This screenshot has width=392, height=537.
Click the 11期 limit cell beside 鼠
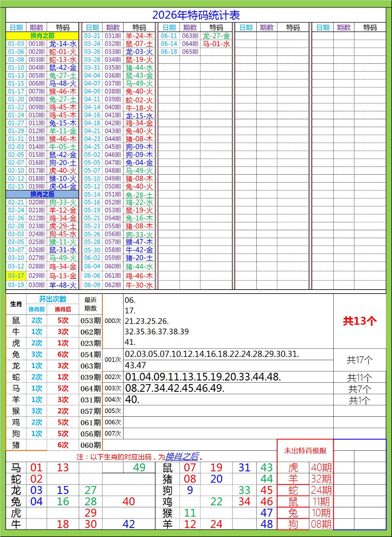(321, 502)
